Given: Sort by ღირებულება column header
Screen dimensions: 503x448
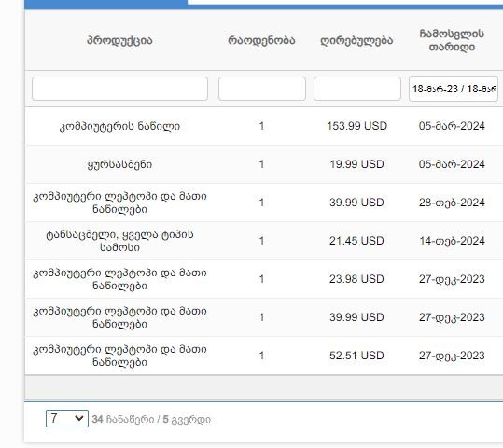Looking at the screenshot, I should [x=356, y=41].
